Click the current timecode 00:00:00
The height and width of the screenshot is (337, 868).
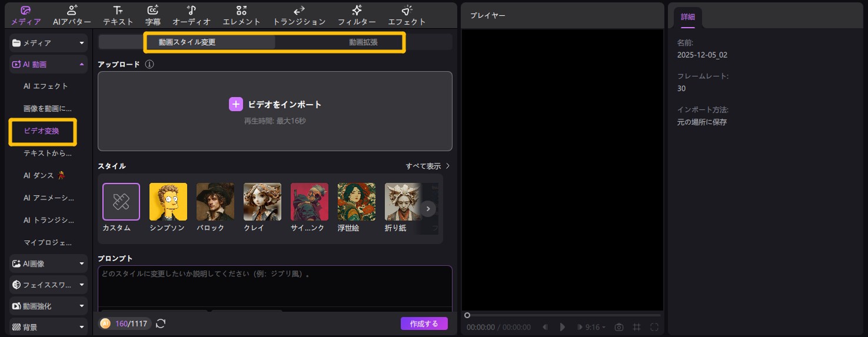[481, 328]
